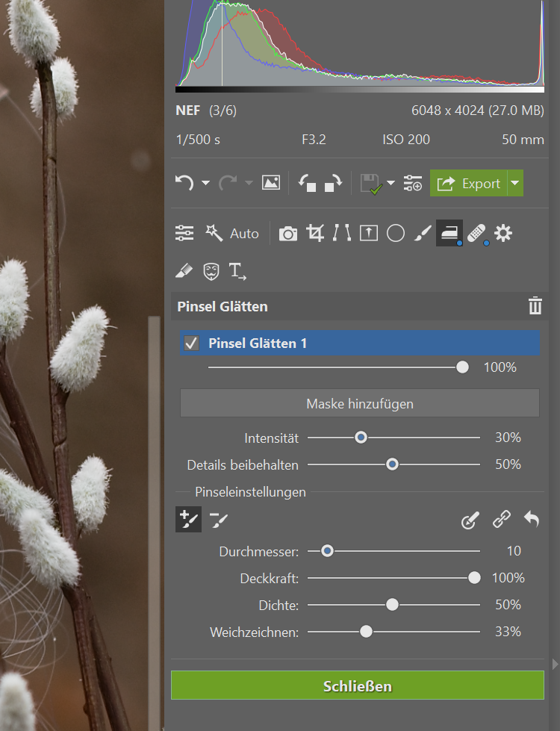Select the straighten lines tool
Viewport: 560px width, 731px height.
click(342, 233)
